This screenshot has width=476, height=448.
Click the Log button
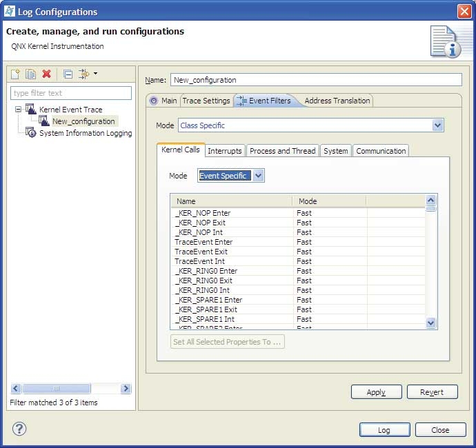tap(384, 430)
